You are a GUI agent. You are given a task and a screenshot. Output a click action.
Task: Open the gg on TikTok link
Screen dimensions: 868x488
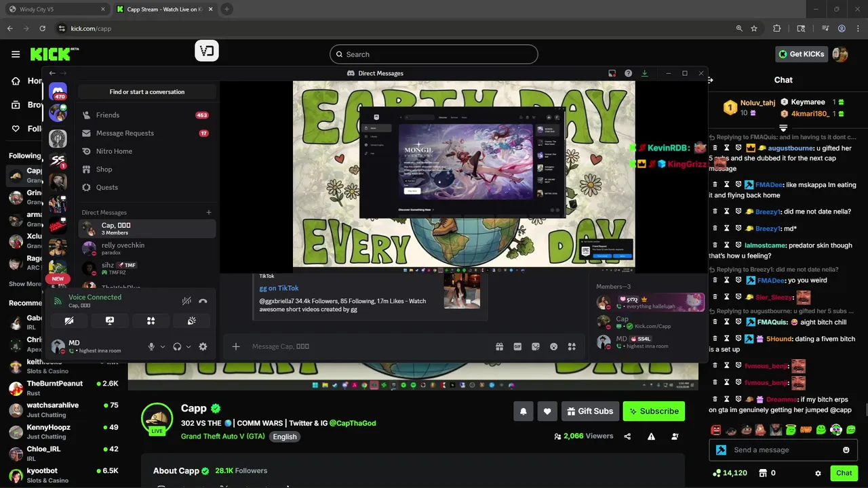pos(279,288)
